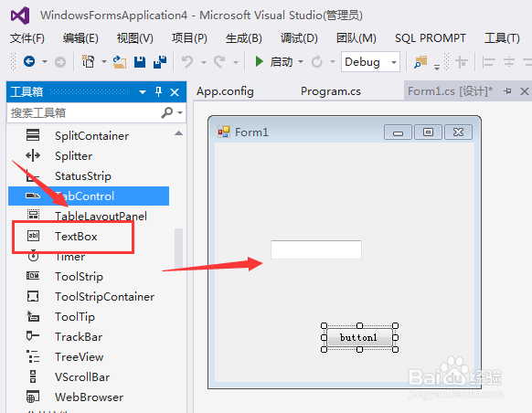The width and height of the screenshot is (532, 413).
Task: Open the Undo history dropdown arrow
Action: [204, 62]
